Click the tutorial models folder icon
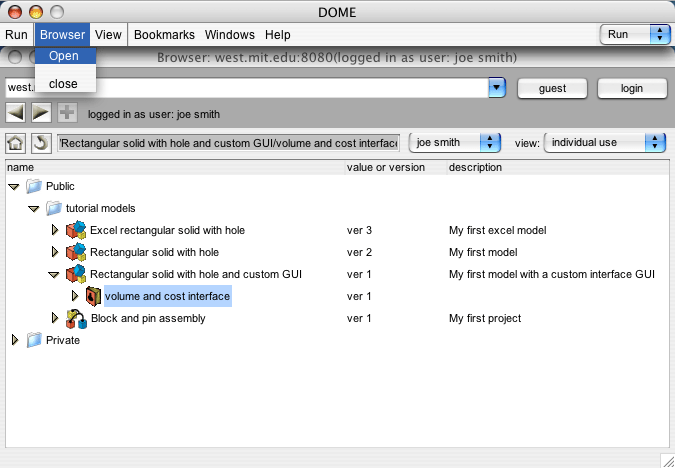 54,208
